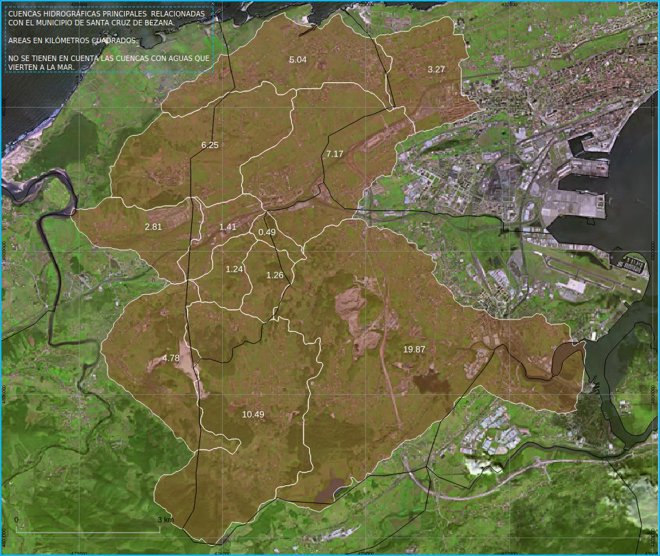Screen dimensions: 660x556
Task: Click the 1.24 basin area label
Action: pyautogui.click(x=234, y=269)
